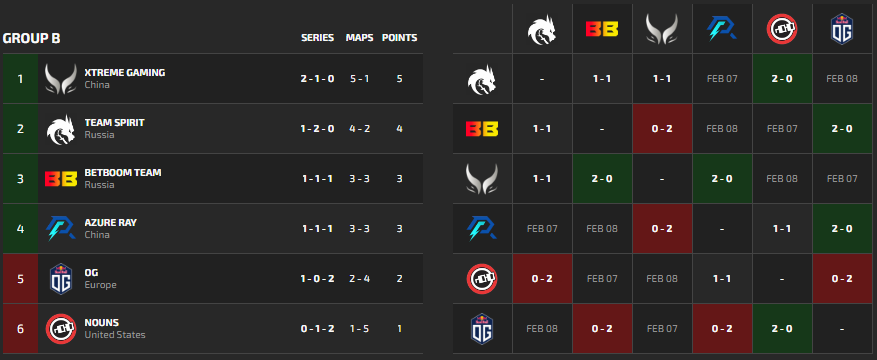Click FEB 07 cell in Team Spirit row
The image size is (877, 360).
pyautogui.click(x=722, y=79)
